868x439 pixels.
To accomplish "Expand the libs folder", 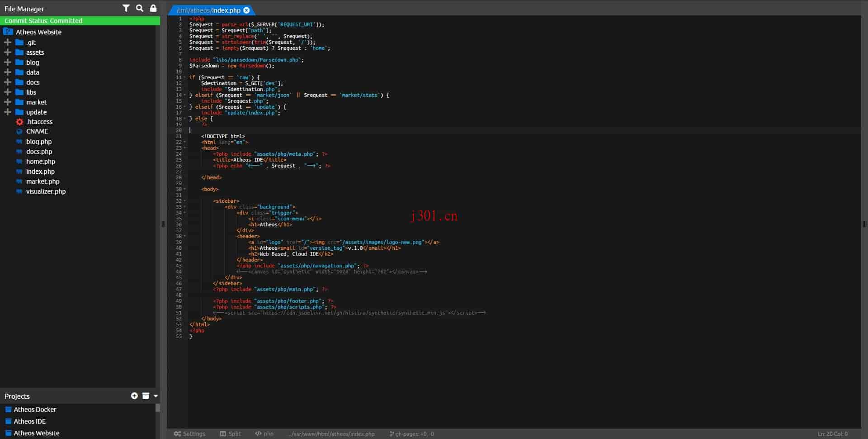I will click(8, 92).
